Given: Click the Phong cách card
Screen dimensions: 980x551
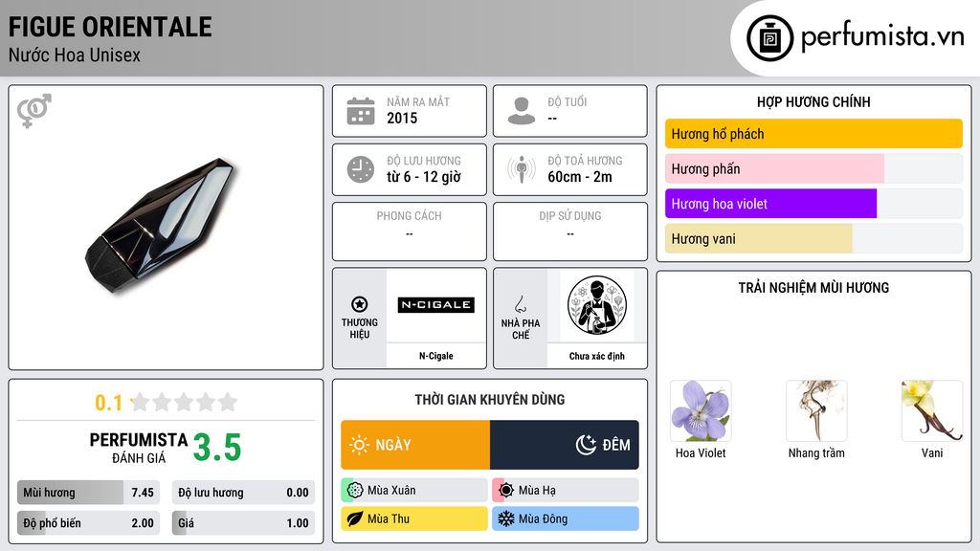Looking at the screenshot, I should tap(410, 231).
